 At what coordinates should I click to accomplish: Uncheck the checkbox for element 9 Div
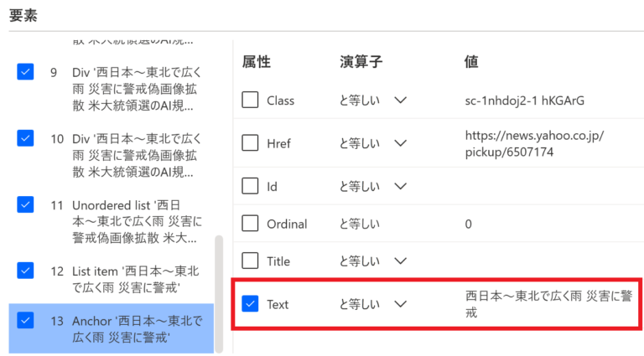click(x=25, y=73)
